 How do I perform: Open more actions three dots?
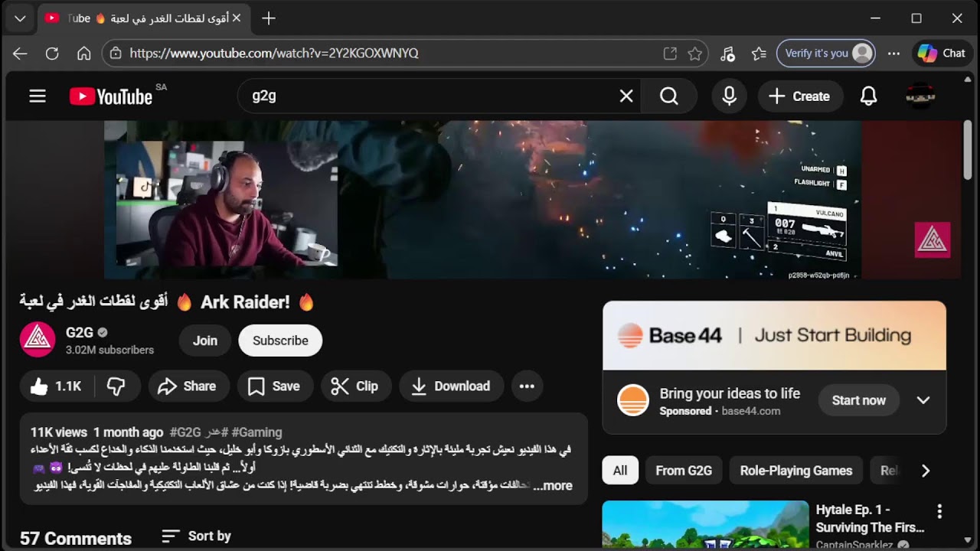point(527,386)
